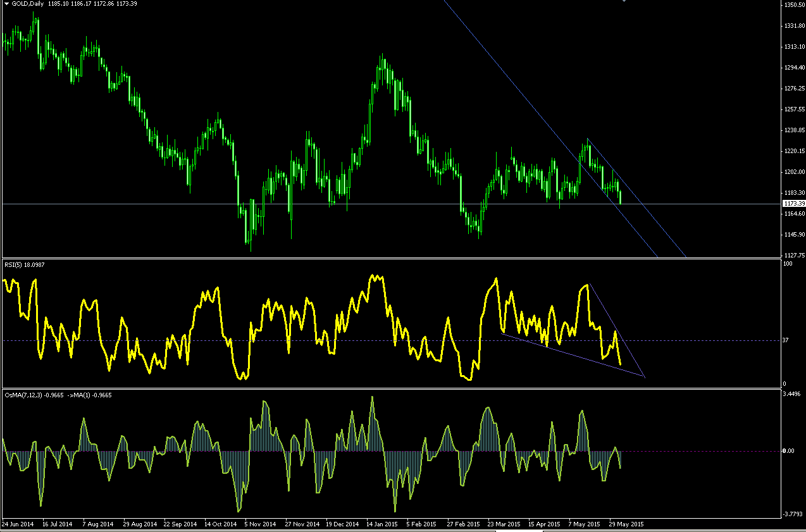
Task: Click the 1183.30 price scale label
Action: point(794,193)
